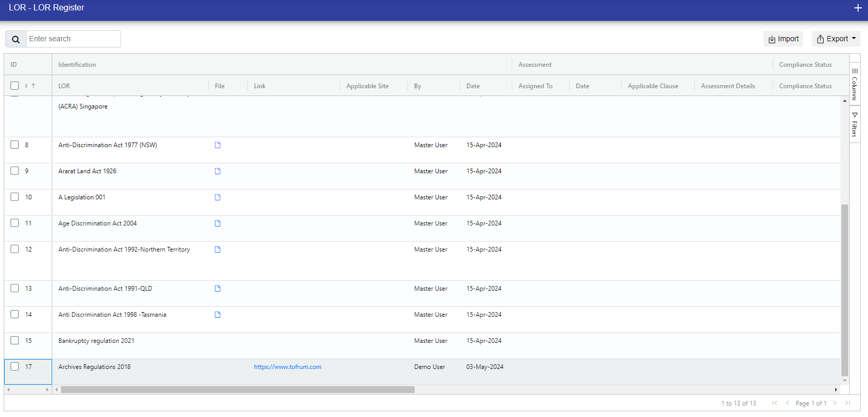This screenshot has width=868, height=417.
Task: Toggle the select-all header checkbox
Action: [15, 86]
